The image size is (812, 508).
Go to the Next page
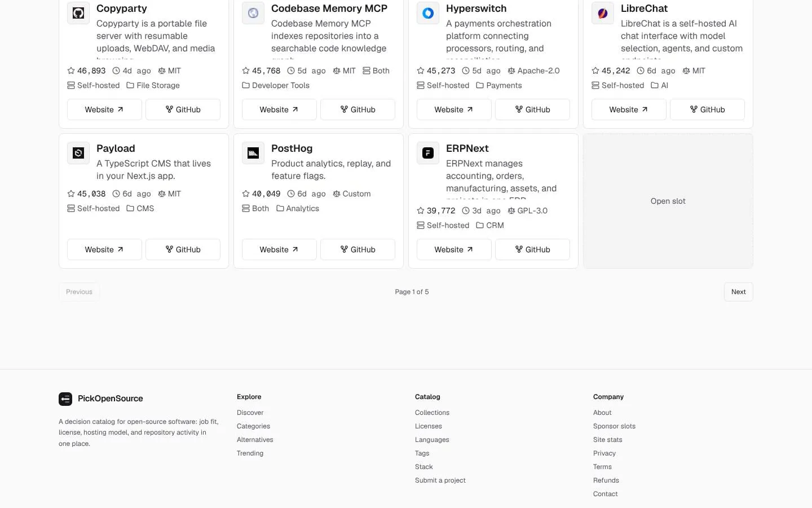738,292
